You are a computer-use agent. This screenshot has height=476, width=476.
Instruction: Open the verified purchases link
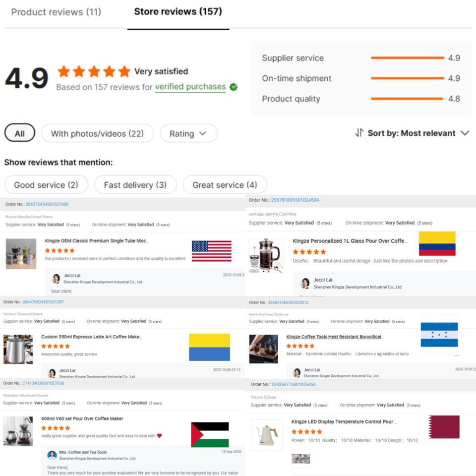tap(190, 87)
